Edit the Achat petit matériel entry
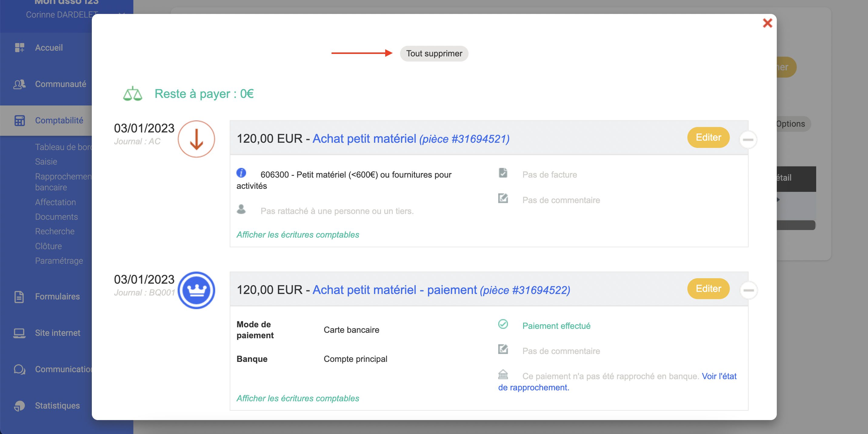The width and height of the screenshot is (868, 434). click(x=708, y=138)
